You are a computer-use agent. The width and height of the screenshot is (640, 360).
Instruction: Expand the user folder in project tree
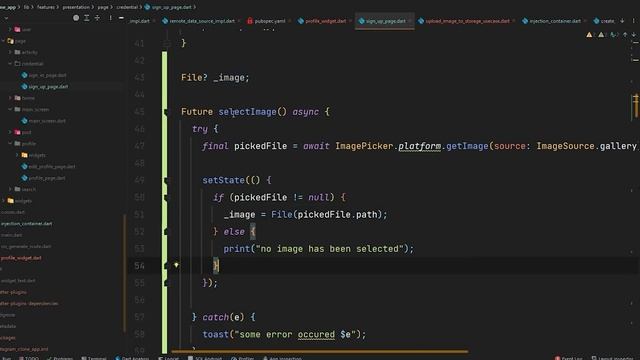(x=10, y=29)
